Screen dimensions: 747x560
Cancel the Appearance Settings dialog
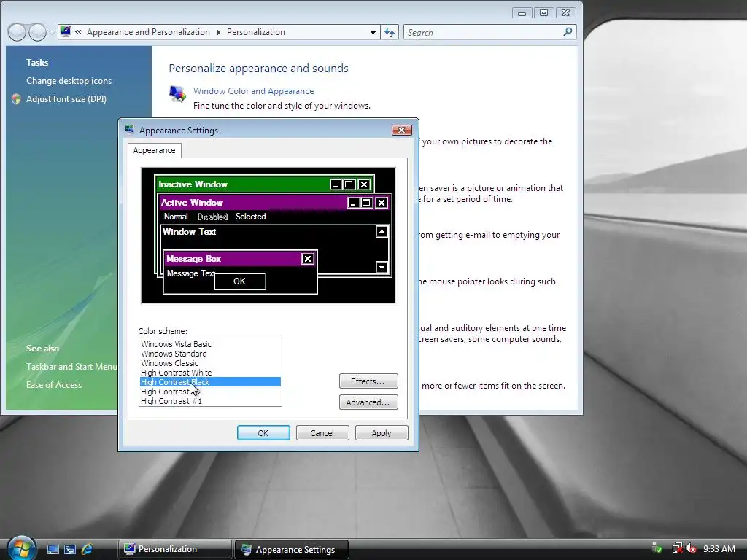tap(322, 433)
